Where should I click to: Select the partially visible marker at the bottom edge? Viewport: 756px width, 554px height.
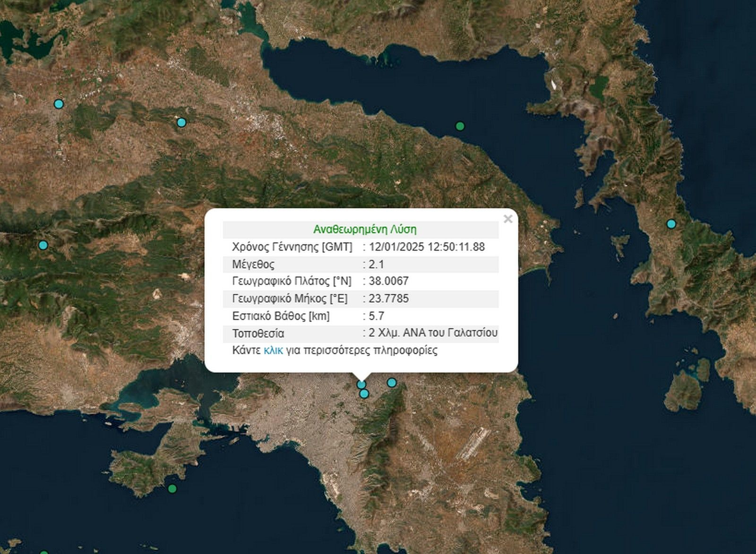click(43, 552)
